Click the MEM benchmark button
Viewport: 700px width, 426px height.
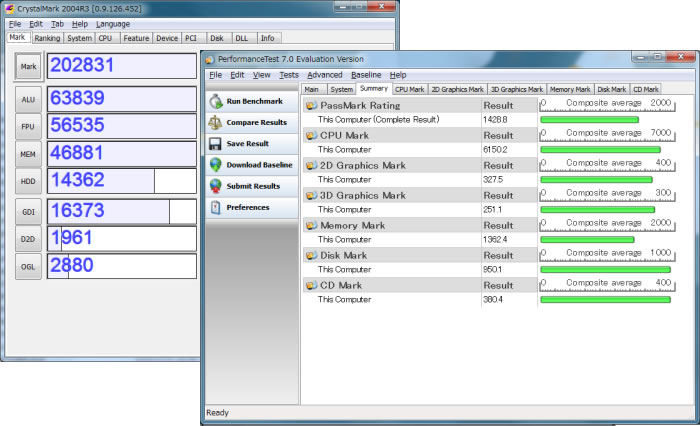[28, 154]
